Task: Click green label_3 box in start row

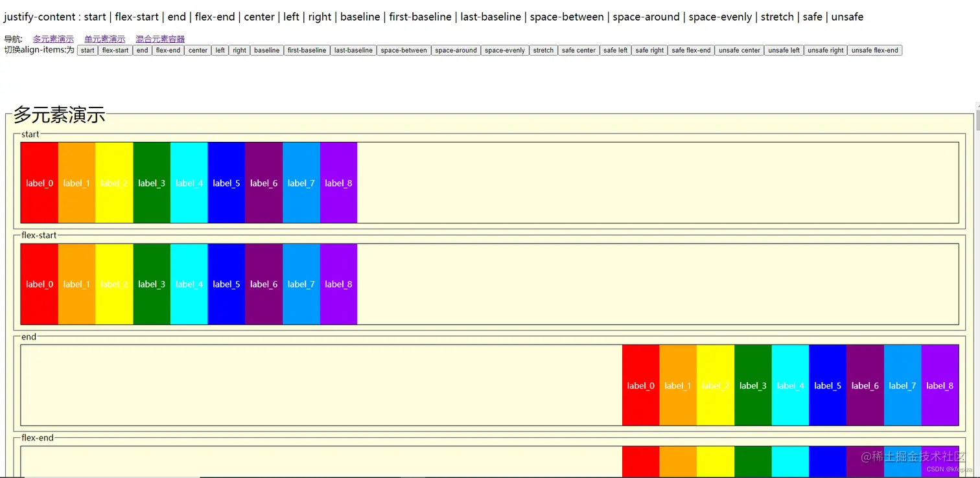Action: 152,183
